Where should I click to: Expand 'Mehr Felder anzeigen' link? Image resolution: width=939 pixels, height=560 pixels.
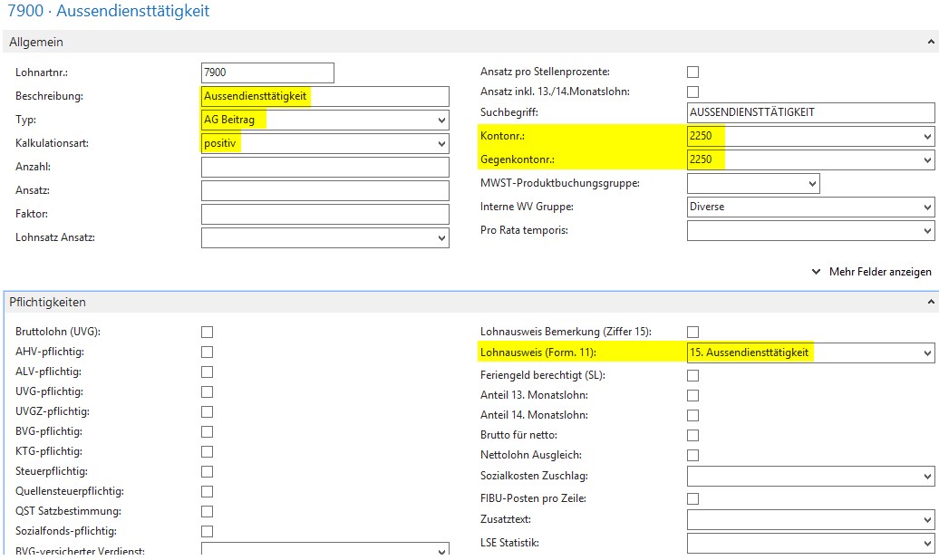coord(872,272)
